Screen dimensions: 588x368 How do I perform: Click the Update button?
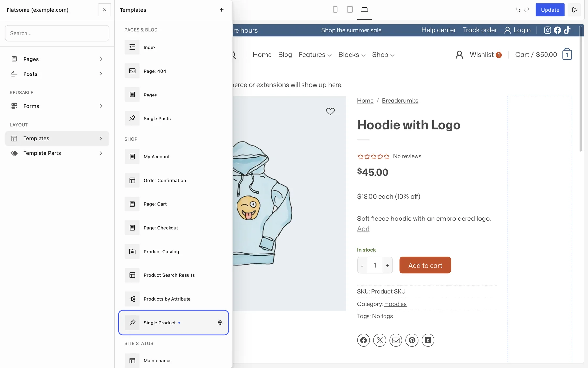click(x=550, y=10)
